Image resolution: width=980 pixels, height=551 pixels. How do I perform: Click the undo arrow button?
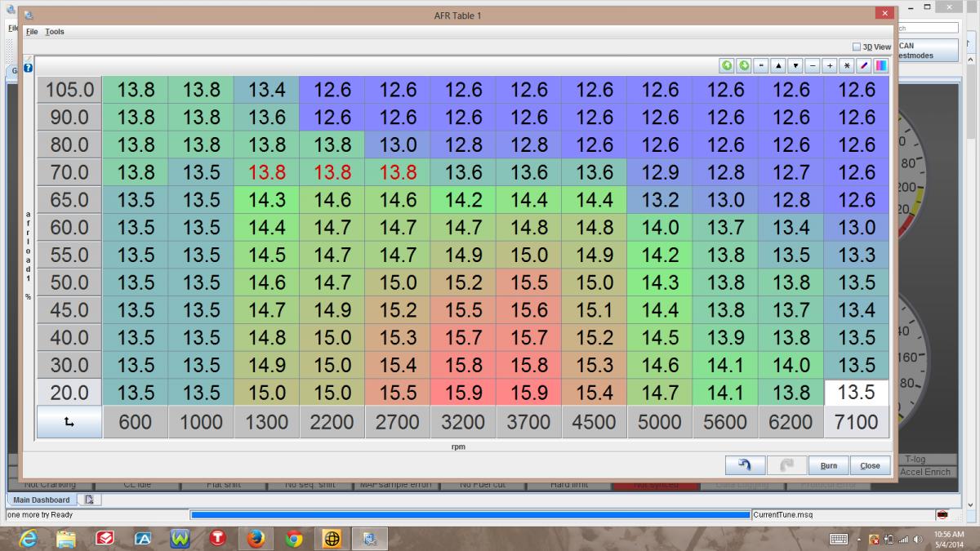(745, 465)
